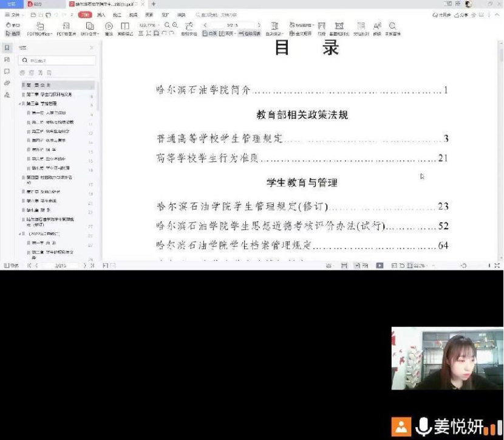Select the hand tool (手型)
The height and width of the screenshot is (440, 504).
(x=12, y=26)
